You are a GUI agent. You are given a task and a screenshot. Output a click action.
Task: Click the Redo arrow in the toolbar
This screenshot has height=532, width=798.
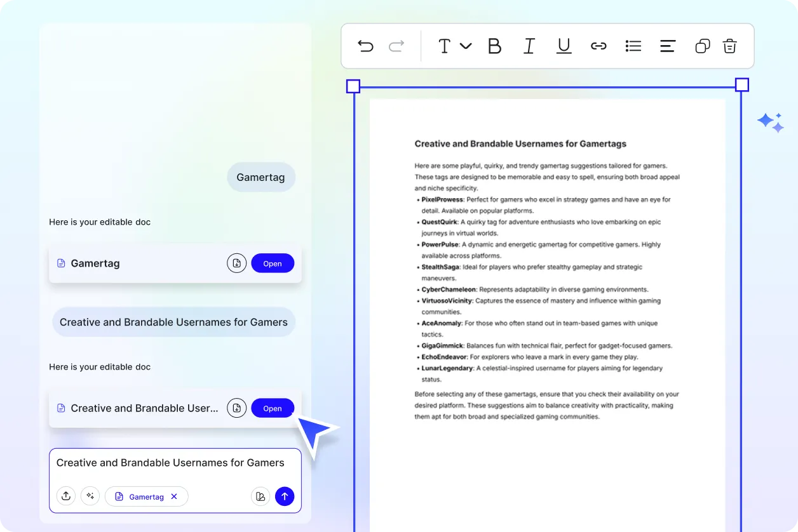pos(396,46)
